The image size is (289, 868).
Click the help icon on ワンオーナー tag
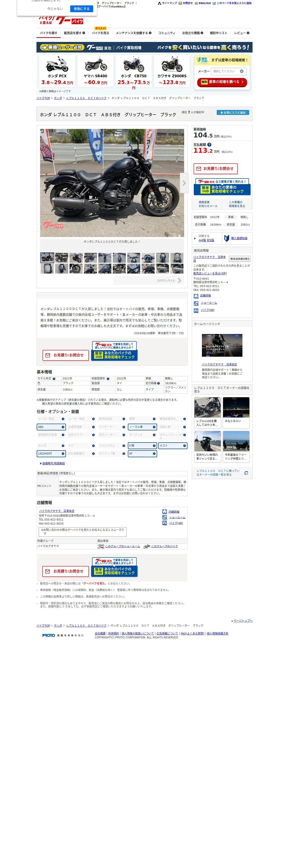tap(124, 427)
